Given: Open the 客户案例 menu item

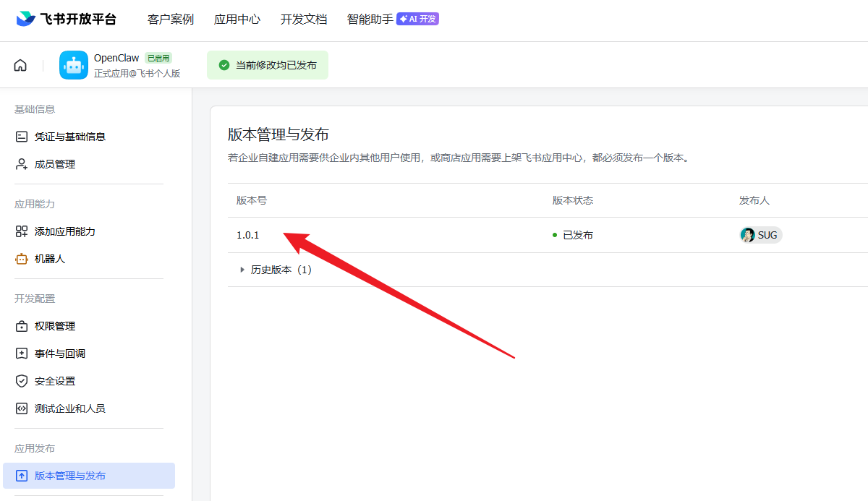Looking at the screenshot, I should coord(171,20).
